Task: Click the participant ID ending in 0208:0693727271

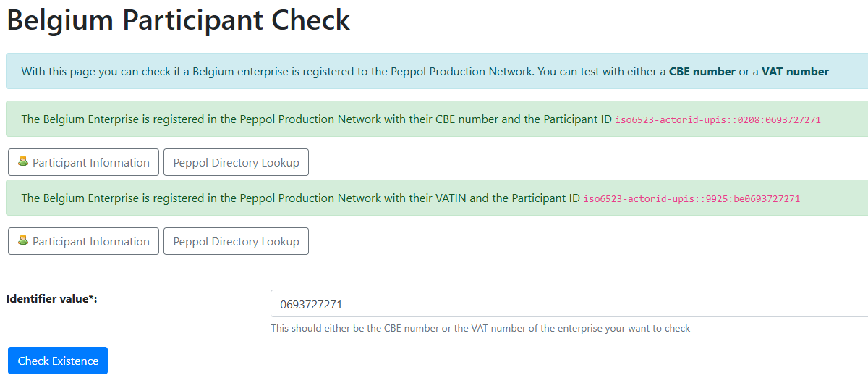Action: [x=718, y=119]
